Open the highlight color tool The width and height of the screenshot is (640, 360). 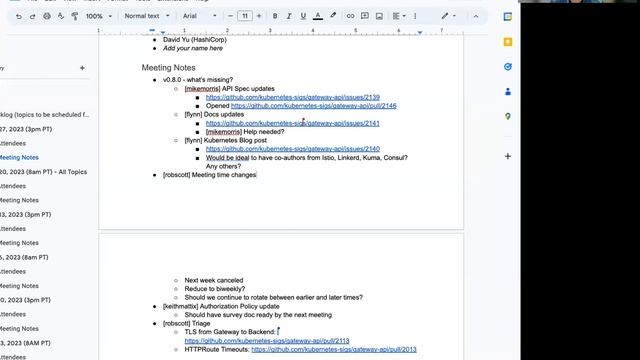coord(333,16)
